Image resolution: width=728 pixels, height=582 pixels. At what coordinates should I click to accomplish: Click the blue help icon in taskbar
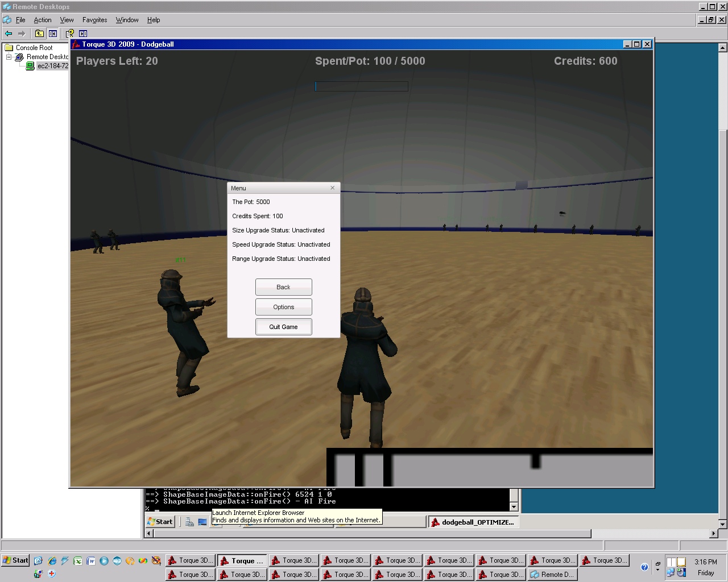(x=644, y=567)
